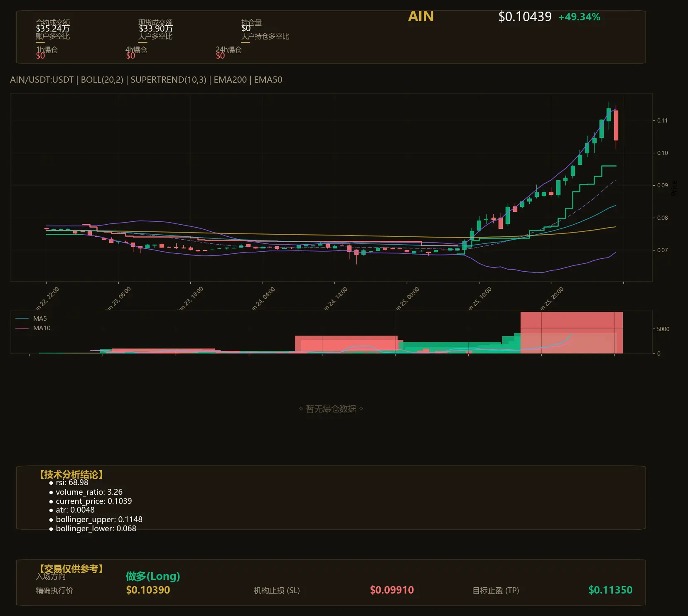This screenshot has height=616, width=688.
Task: Click the 0.08 price axis label
Action: (x=662, y=218)
